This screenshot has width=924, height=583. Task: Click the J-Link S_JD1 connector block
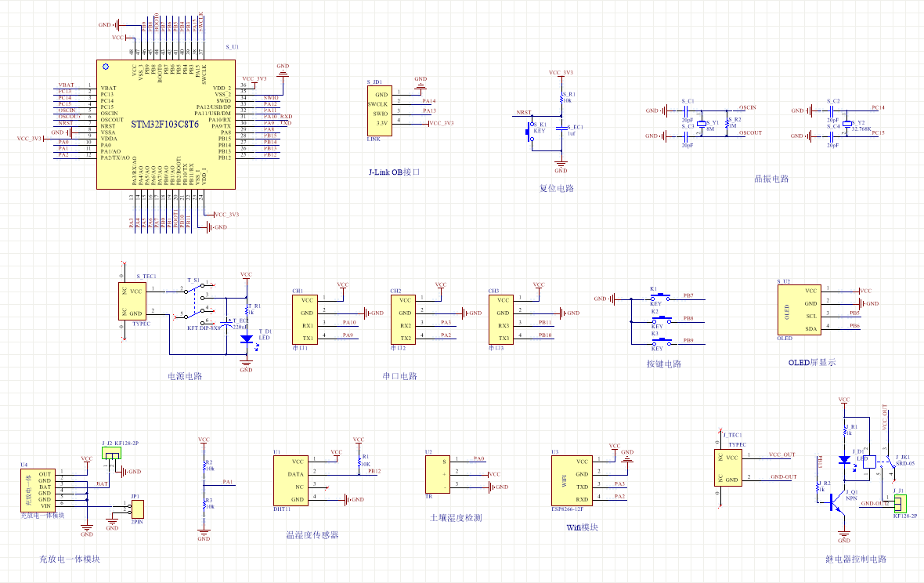coord(379,110)
